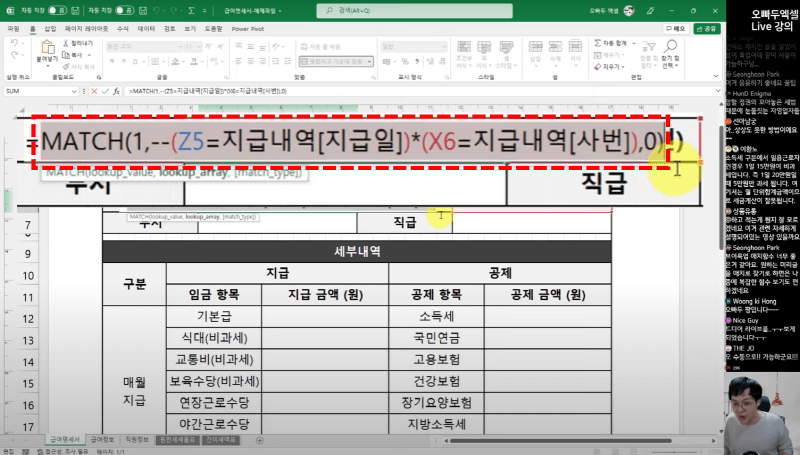Click the red X cancel formula icon
This screenshot has width=800, height=455.
pyautogui.click(x=94, y=91)
